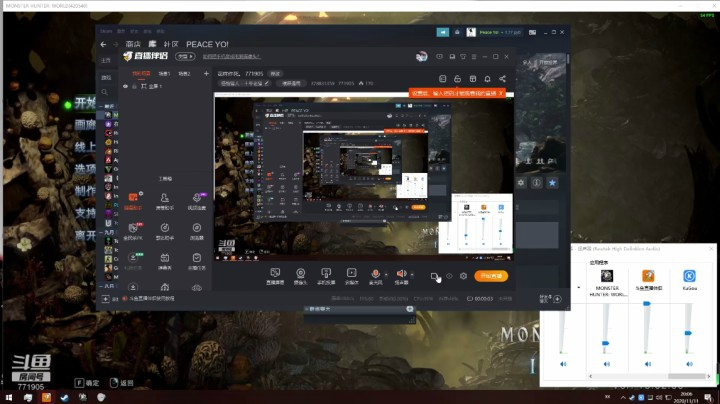Go back with the Steam back arrow
The width and height of the screenshot is (720, 404).
pos(103,44)
